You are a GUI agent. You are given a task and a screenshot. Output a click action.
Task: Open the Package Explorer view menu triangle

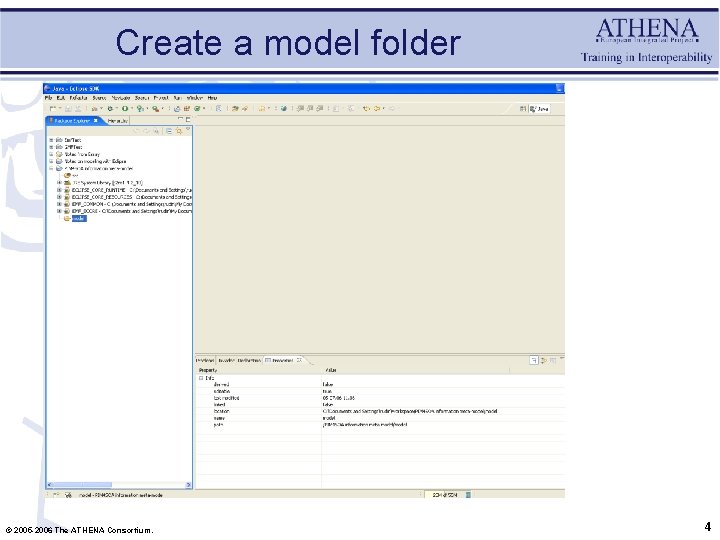click(x=188, y=130)
